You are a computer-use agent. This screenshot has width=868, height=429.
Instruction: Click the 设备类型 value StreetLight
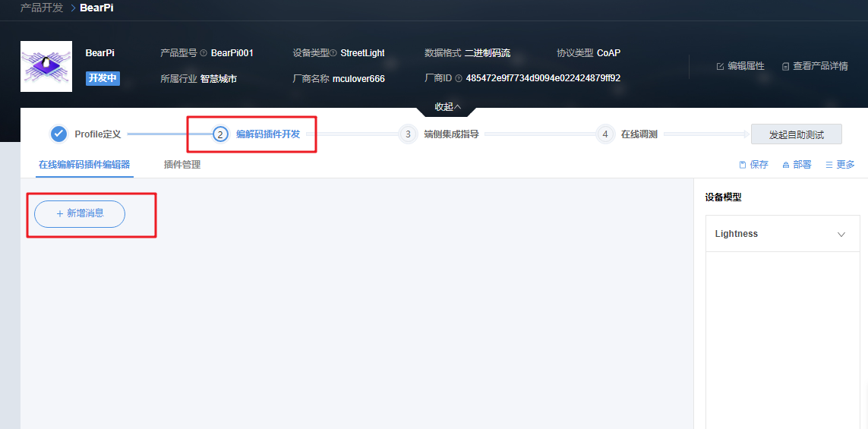tap(362, 53)
